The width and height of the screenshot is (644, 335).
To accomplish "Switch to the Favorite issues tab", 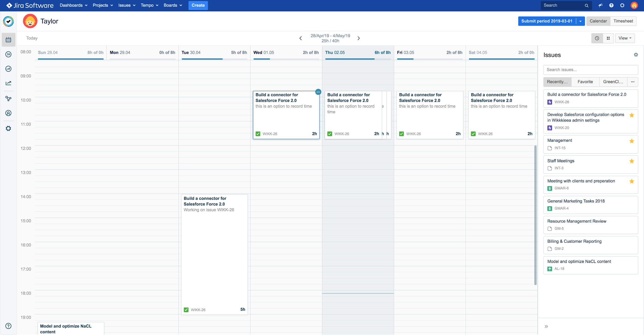I will click(x=585, y=82).
